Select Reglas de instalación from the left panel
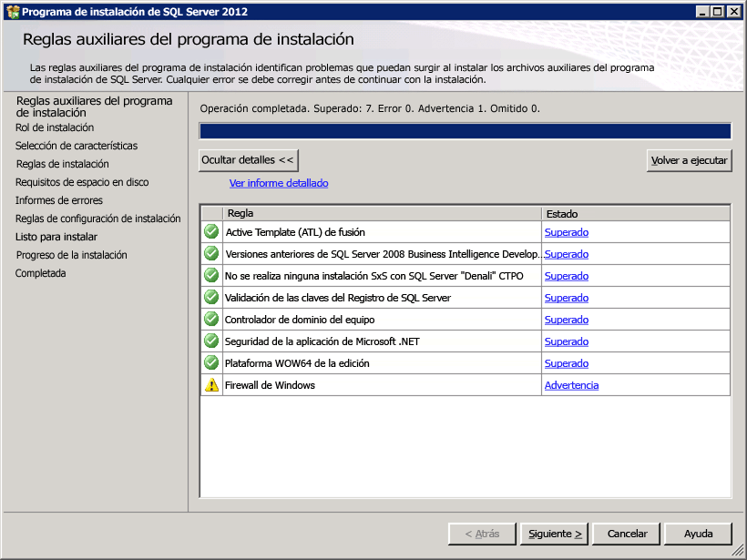Viewport: 747px width, 560px height. pyautogui.click(x=60, y=165)
